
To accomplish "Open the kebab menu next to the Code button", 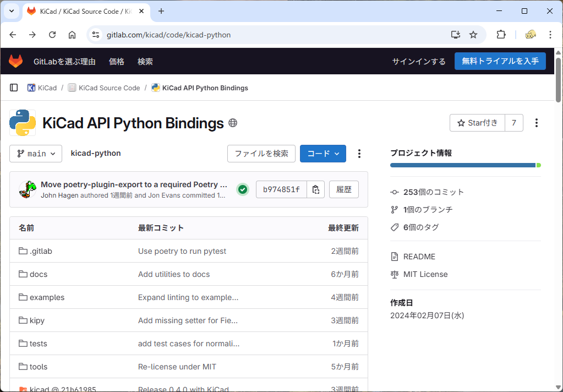I will pyautogui.click(x=359, y=154).
